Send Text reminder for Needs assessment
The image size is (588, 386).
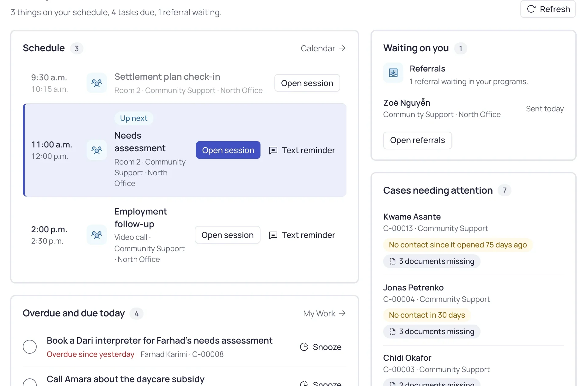pyautogui.click(x=302, y=150)
